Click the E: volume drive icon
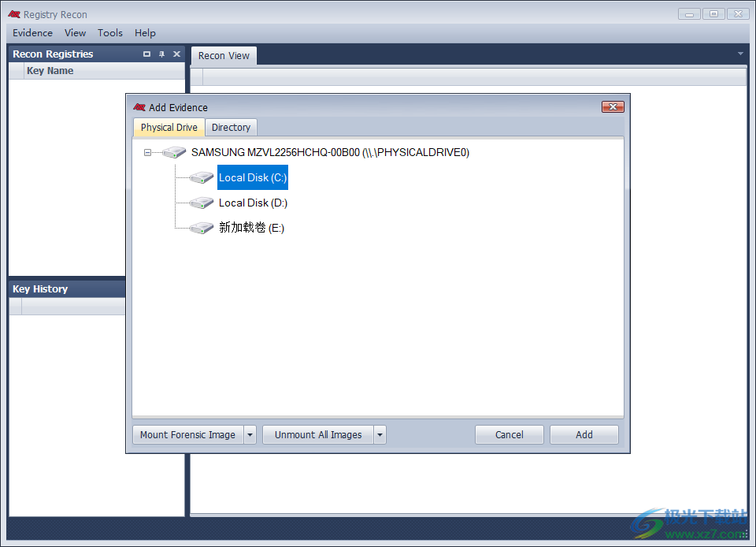 point(202,229)
